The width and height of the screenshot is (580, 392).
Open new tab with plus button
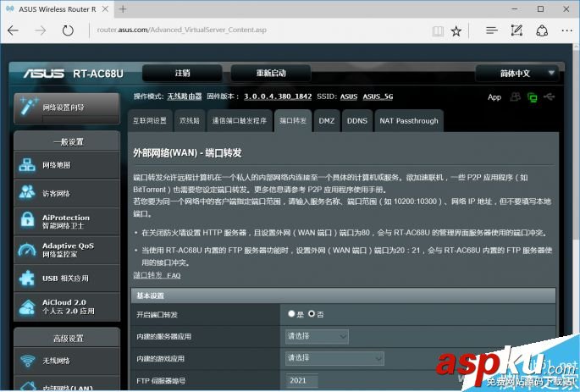[123, 9]
